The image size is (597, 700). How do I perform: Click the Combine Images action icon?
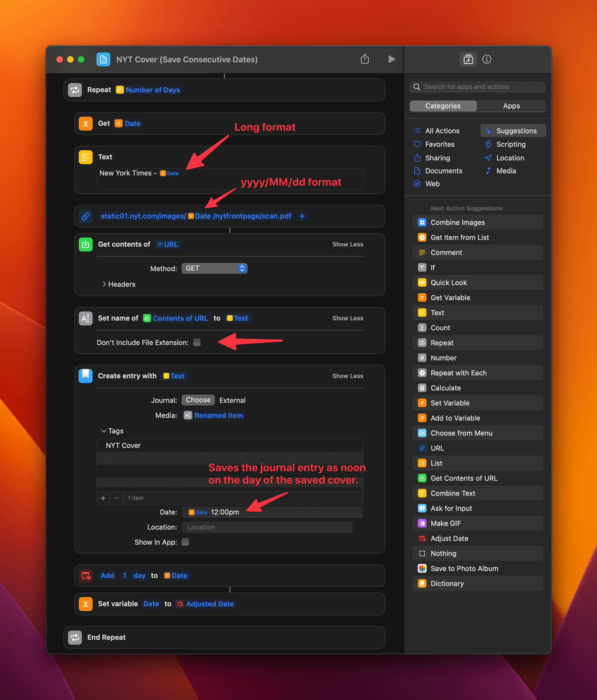(422, 222)
